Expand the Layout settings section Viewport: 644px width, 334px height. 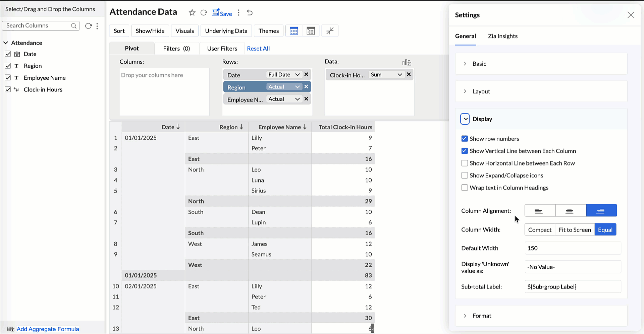click(x=481, y=91)
